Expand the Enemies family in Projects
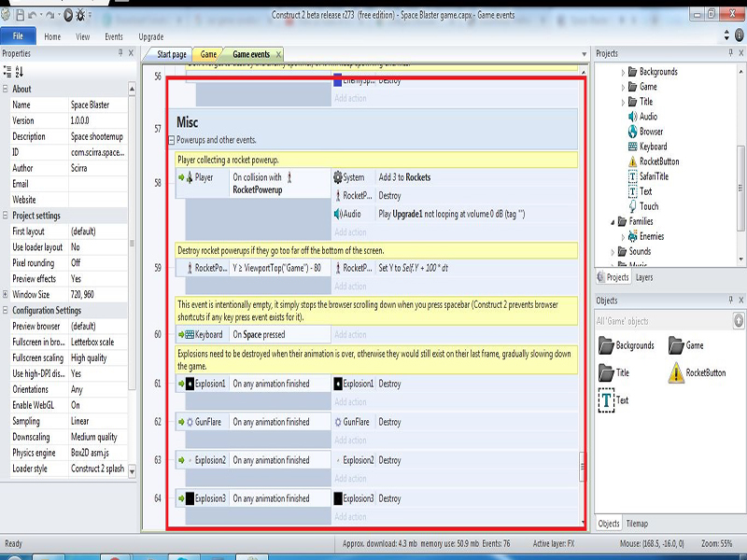The height and width of the screenshot is (560, 747). pyautogui.click(x=623, y=237)
